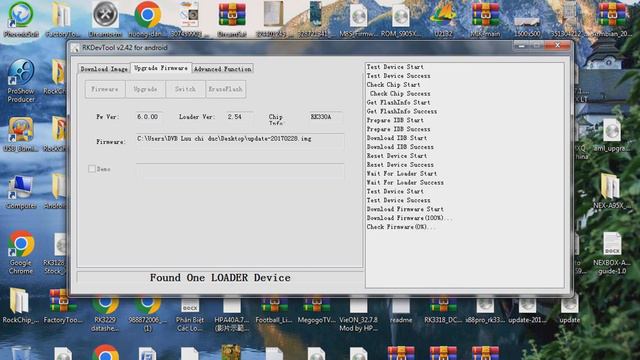Minimize the RKDevTool window
Screen dimensions: 640x360
coord(521,45)
